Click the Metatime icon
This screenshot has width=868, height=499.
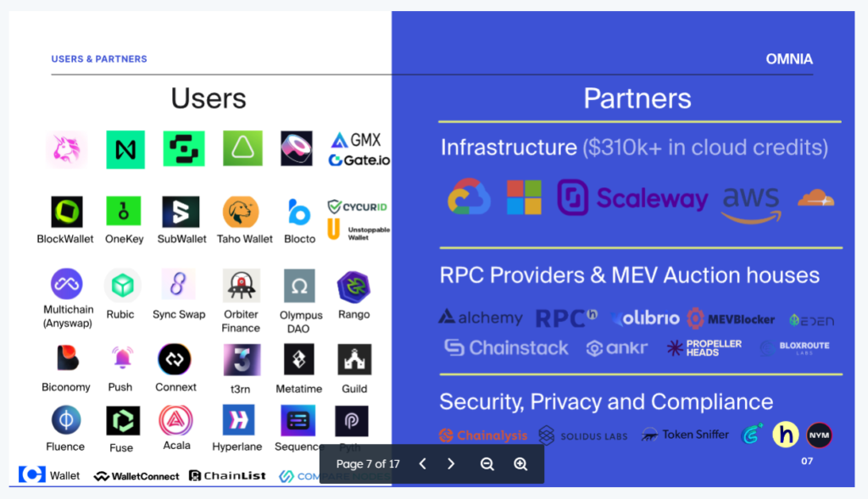coord(299,359)
